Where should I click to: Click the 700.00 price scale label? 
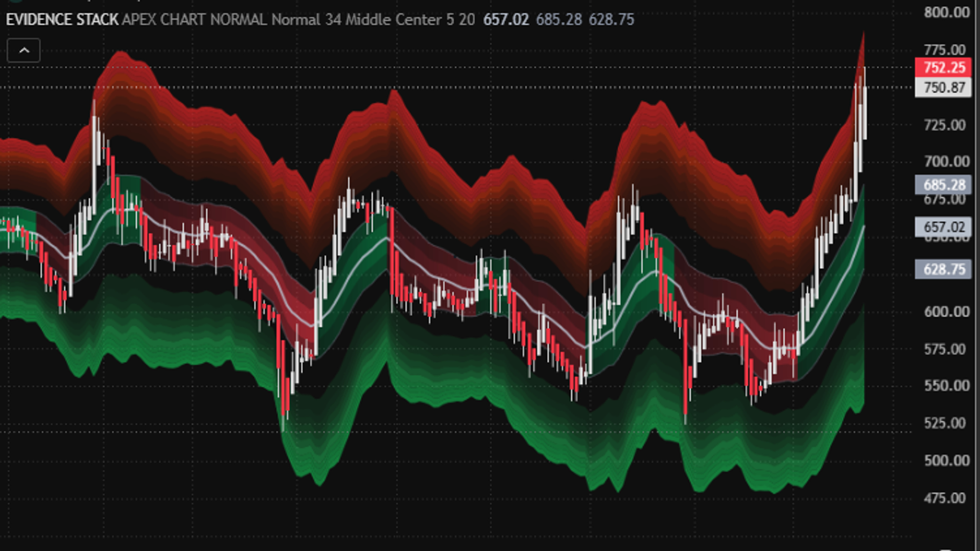point(947,161)
